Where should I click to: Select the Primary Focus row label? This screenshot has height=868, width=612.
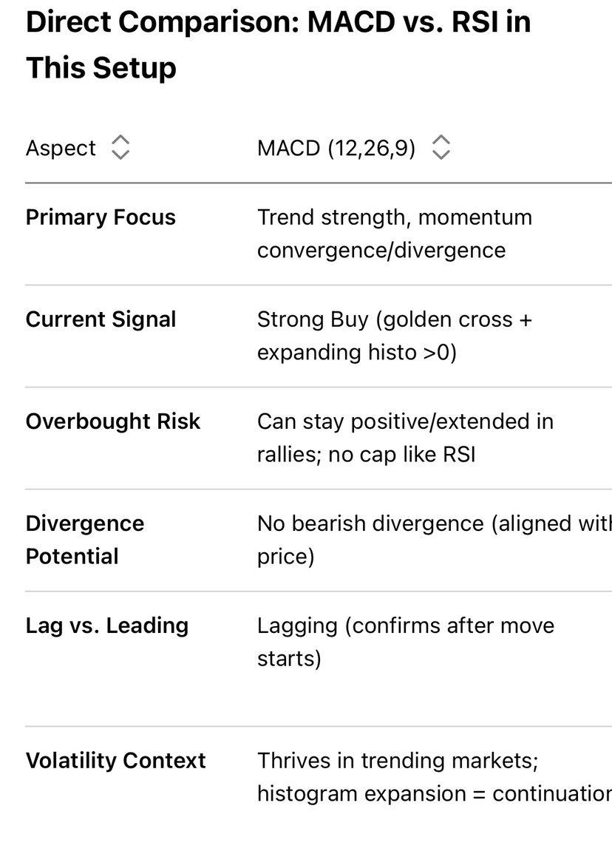pyautogui.click(x=101, y=217)
